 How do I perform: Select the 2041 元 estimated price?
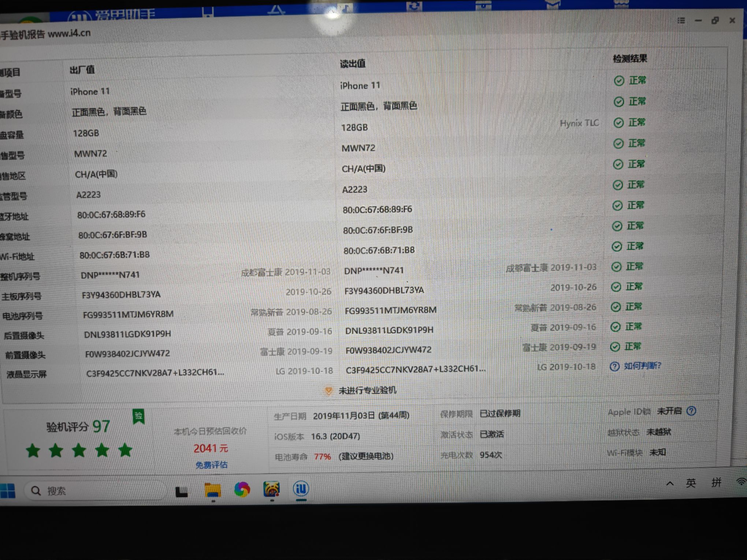coord(211,448)
